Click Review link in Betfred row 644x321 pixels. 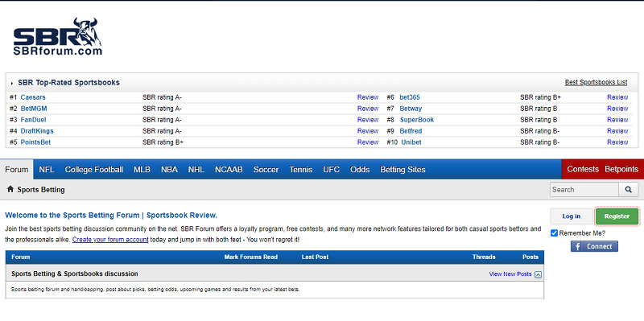617,131
